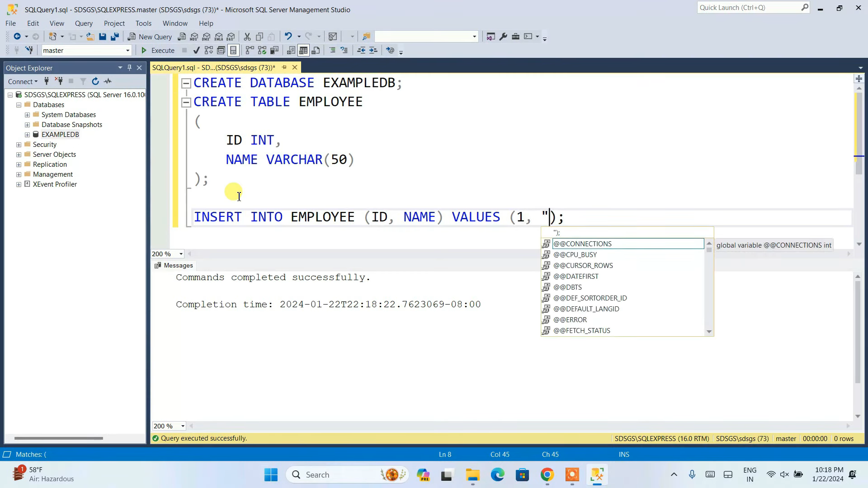Click the Save All icon
The width and height of the screenshot is (868, 488).
point(115,37)
